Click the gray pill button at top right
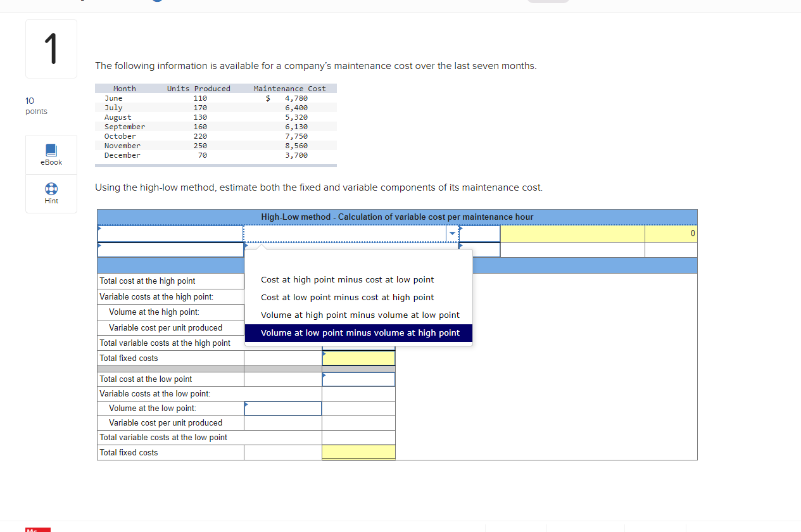Screen dimensions: 801x532 click(548, 1)
